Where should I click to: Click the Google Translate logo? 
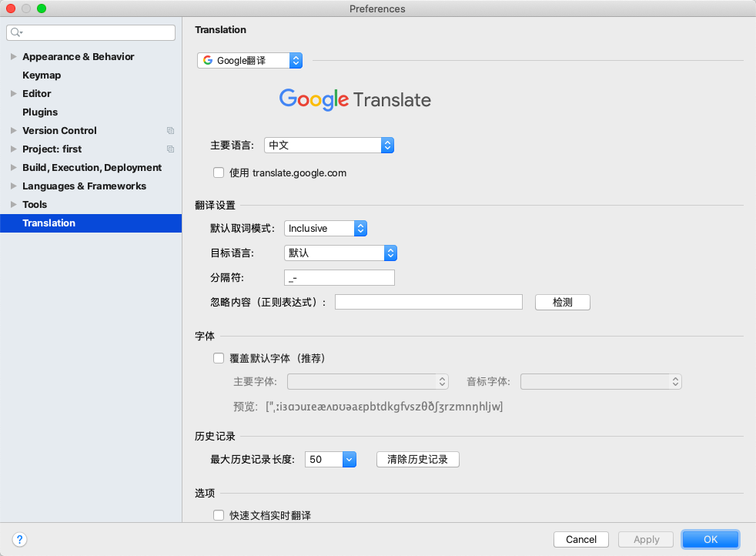[x=355, y=100]
